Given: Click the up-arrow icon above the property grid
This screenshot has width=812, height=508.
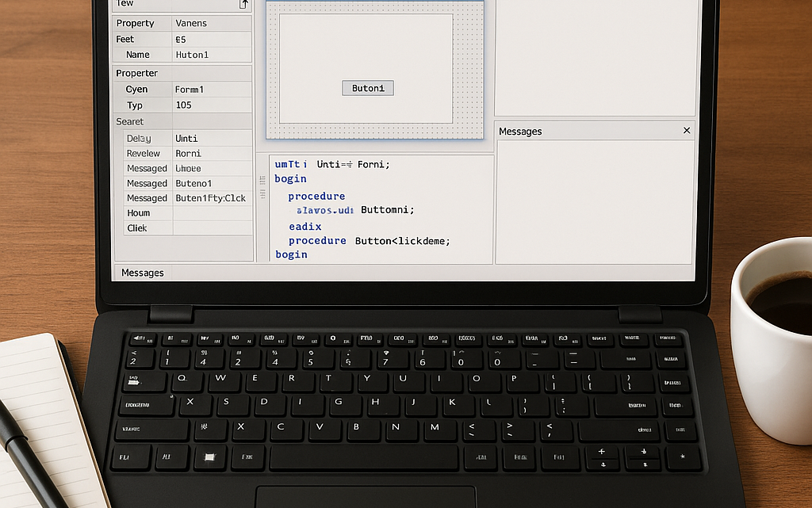Looking at the screenshot, I should [x=243, y=5].
